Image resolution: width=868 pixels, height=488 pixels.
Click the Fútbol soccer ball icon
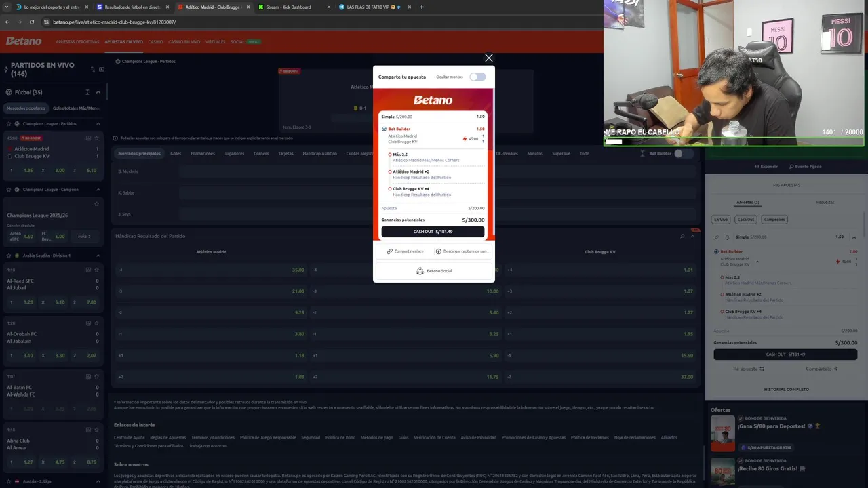[x=9, y=92]
